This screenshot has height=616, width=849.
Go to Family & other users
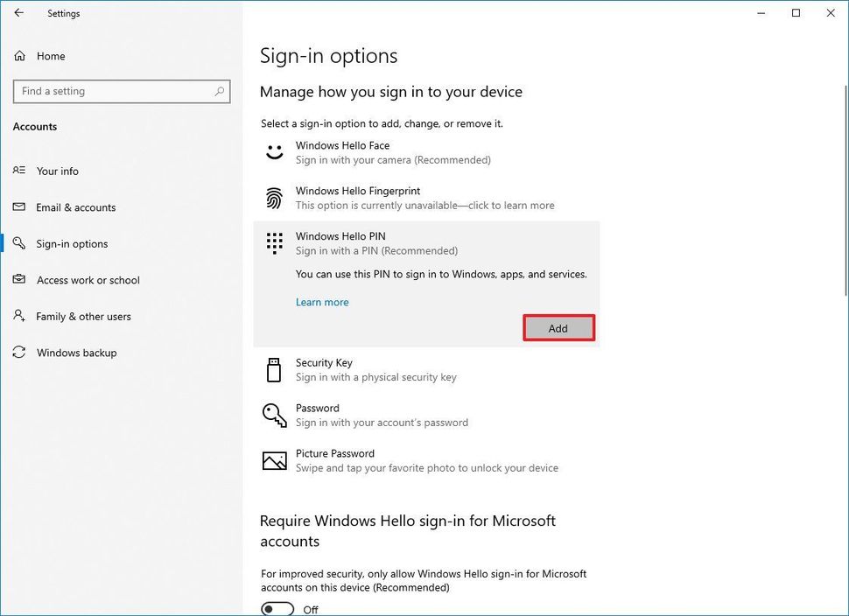(x=83, y=317)
